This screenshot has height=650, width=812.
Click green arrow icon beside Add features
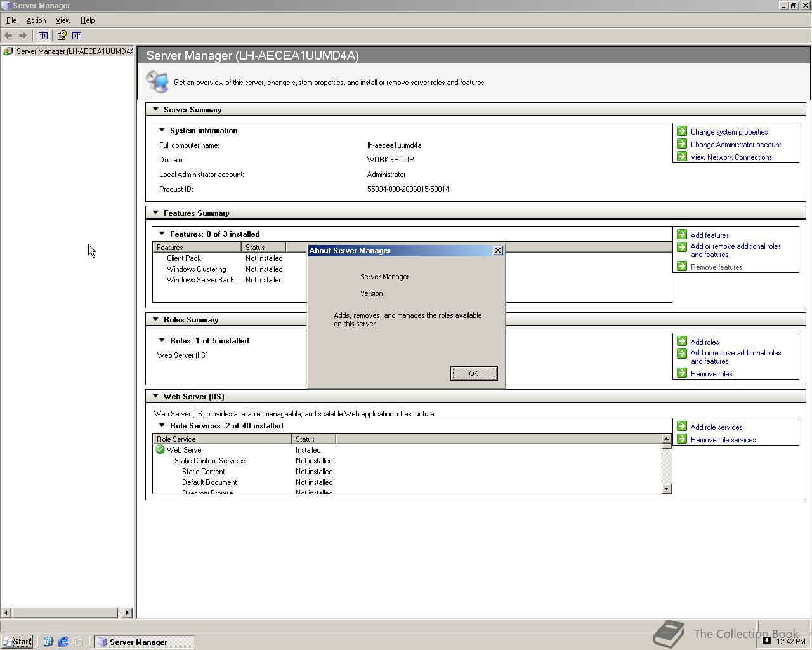(x=682, y=234)
